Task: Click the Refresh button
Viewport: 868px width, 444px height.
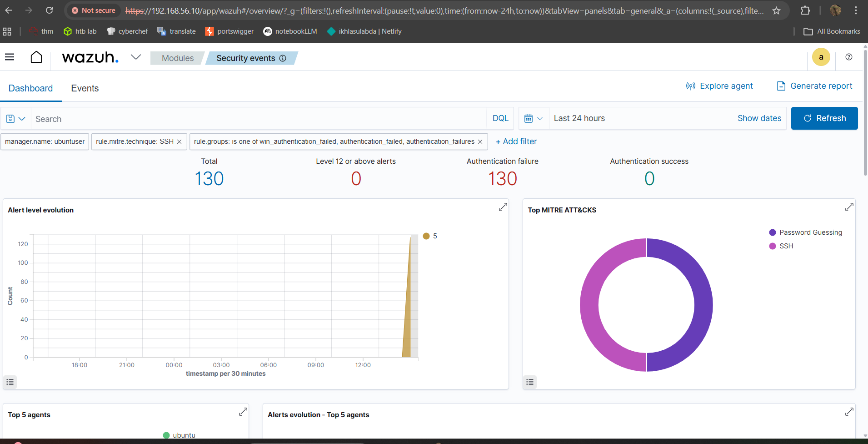Action: point(824,118)
